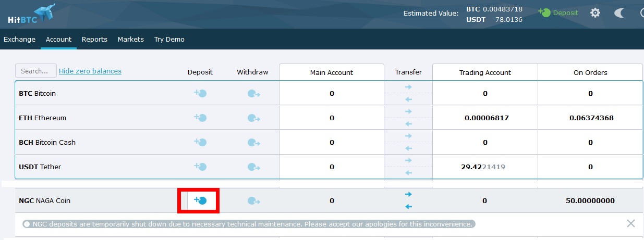Transfer USDT to main account arrow
The image size is (644, 240).
click(408, 173)
